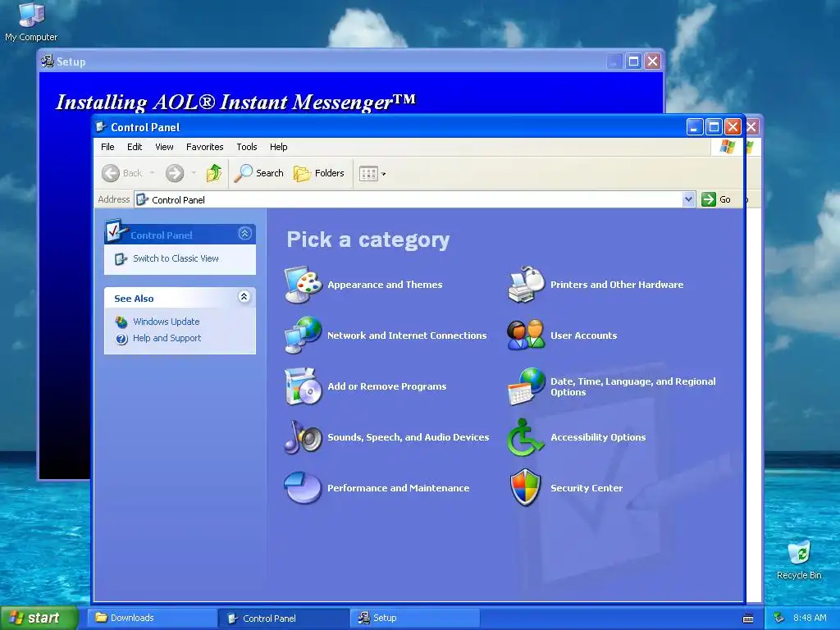Open the Tools menu
Image resolution: width=840 pixels, height=630 pixels.
(247, 147)
